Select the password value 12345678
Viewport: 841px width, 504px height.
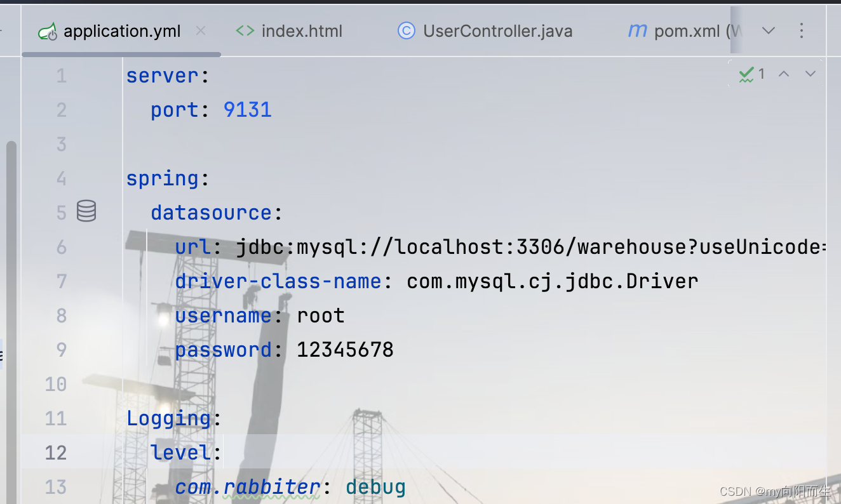click(345, 349)
